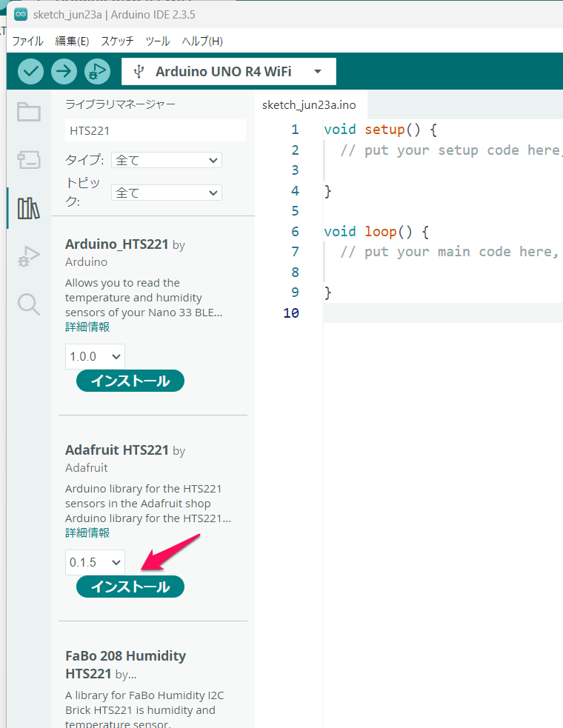Click the '// put your setup code here' comment
This screenshot has height=728, width=563.
click(452, 150)
